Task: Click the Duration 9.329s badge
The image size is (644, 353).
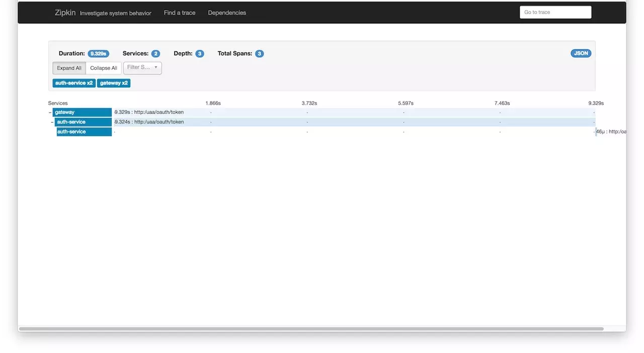Action: [x=98, y=54]
